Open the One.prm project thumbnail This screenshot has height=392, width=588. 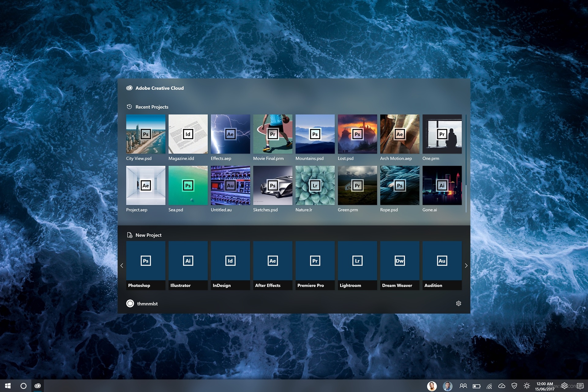point(442,134)
